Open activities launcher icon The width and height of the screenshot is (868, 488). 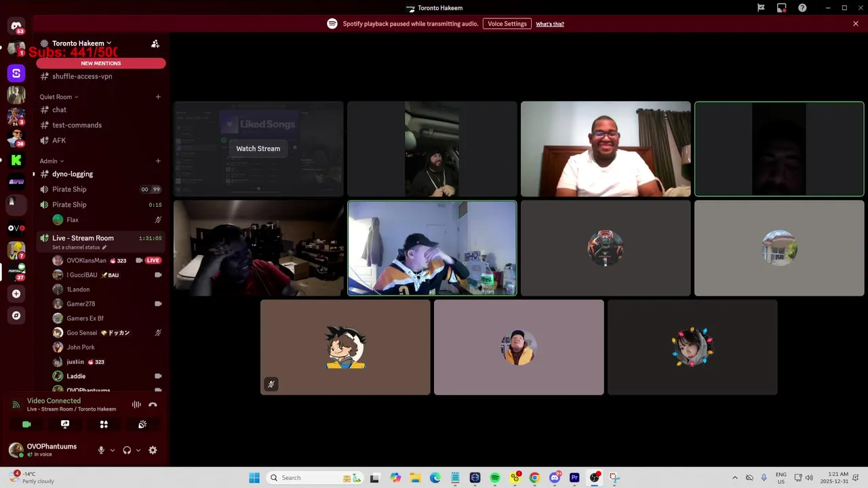pyautogui.click(x=104, y=424)
